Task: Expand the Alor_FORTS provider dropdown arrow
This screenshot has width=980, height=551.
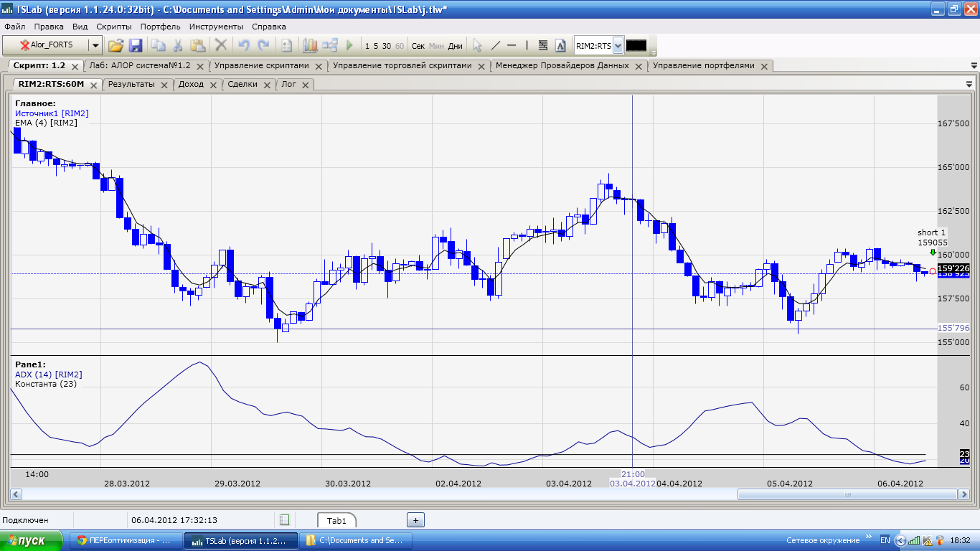Action: 95,45
